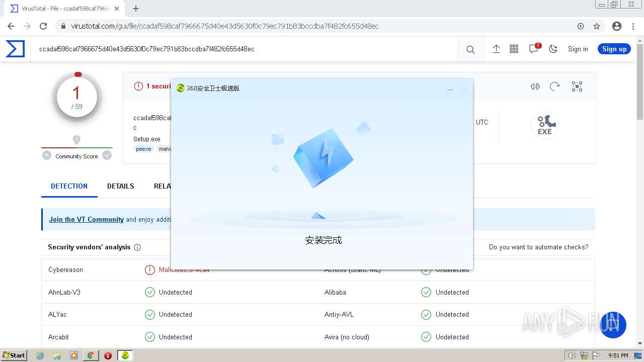Click the peexe tag
Screen dimensions: 644x362
point(143,149)
